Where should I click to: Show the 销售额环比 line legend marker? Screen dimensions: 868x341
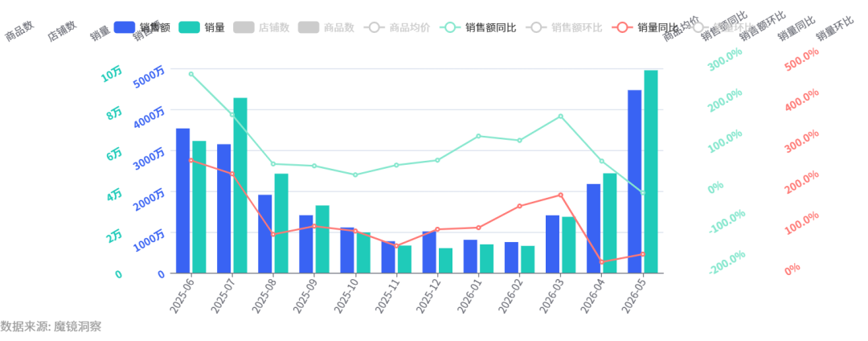coord(536,27)
